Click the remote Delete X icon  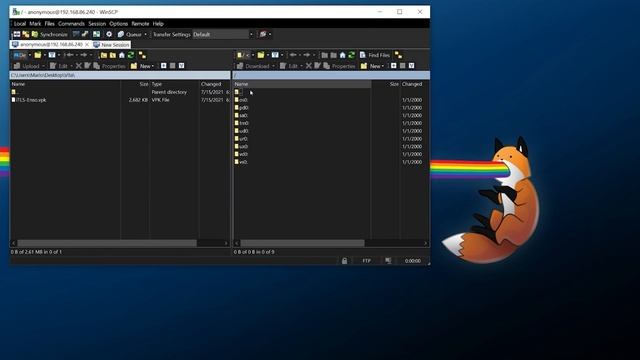pyautogui.click(x=309, y=66)
